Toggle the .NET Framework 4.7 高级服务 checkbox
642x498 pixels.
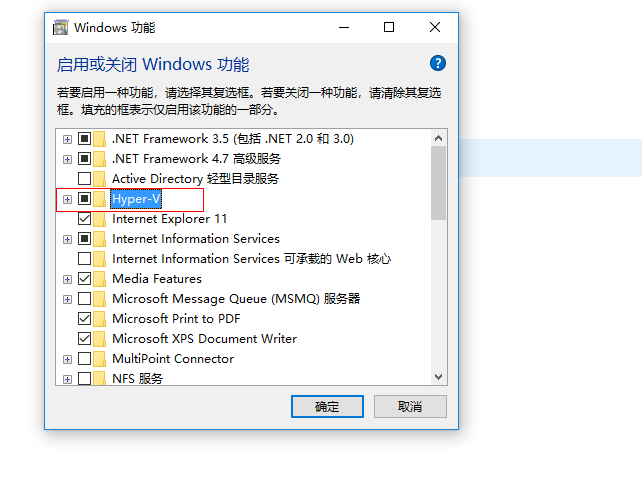point(84,158)
